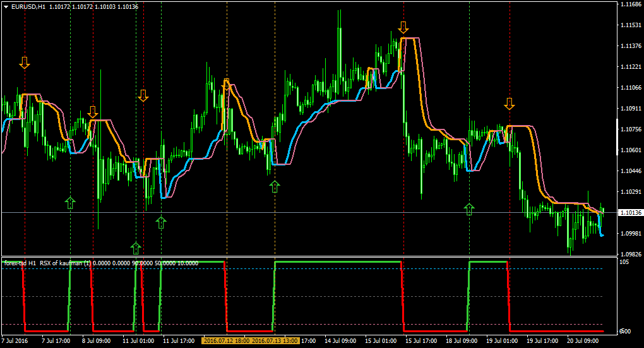Image resolution: width=644 pixels, height=348 pixels.
Task: Select the orange down arrow at the 8 Jul 09:00 line
Action: (93, 112)
